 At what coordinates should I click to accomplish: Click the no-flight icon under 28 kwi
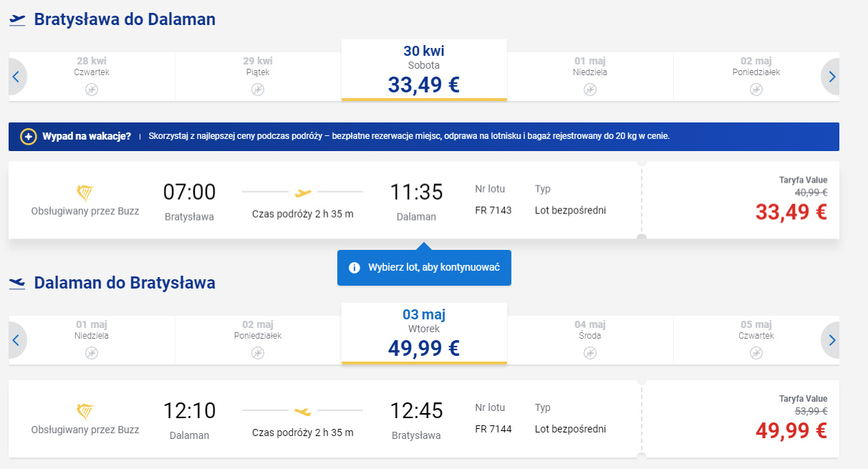point(92,90)
